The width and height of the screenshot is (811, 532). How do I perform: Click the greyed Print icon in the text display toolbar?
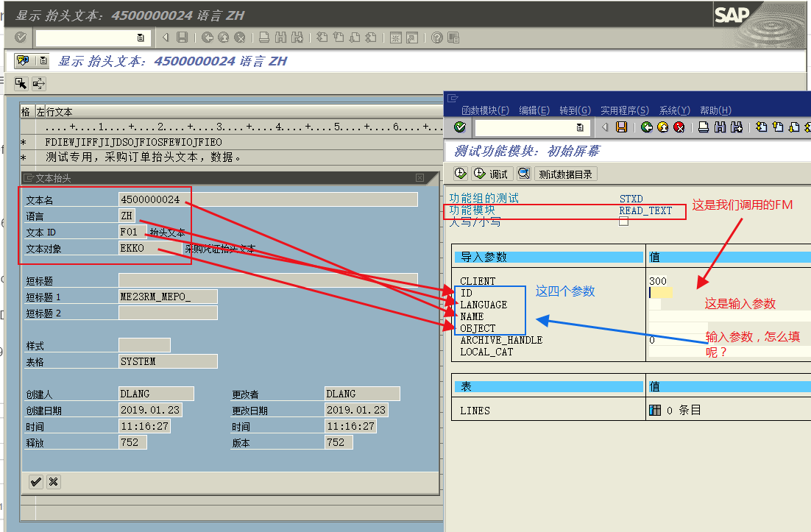(x=264, y=38)
